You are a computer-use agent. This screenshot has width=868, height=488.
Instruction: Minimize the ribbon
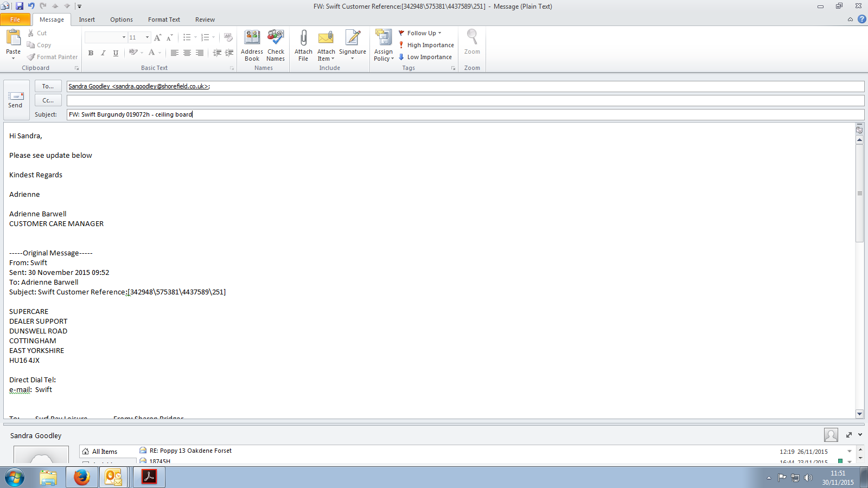[850, 20]
